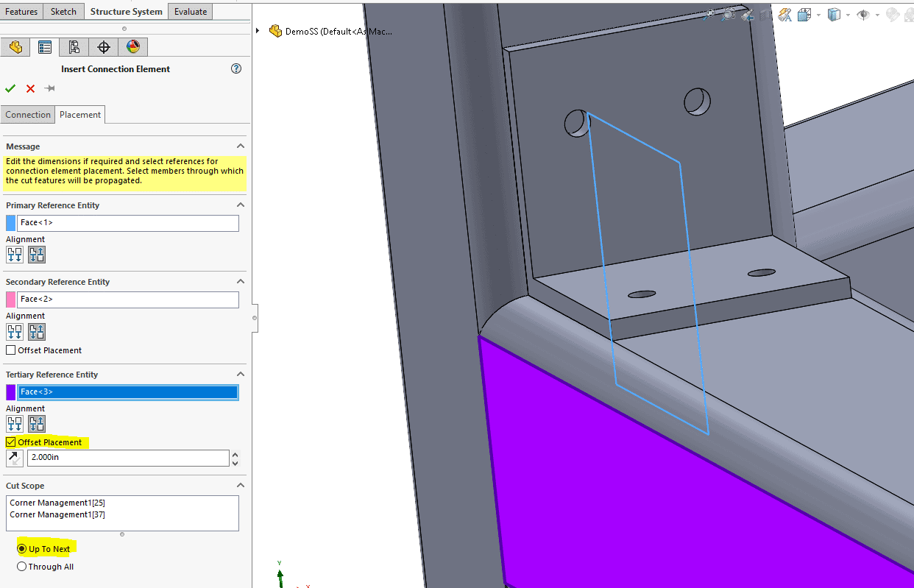
Task: Uncheck Offset Placement under Tertiary Reference Entity
Action: pyautogui.click(x=10, y=442)
